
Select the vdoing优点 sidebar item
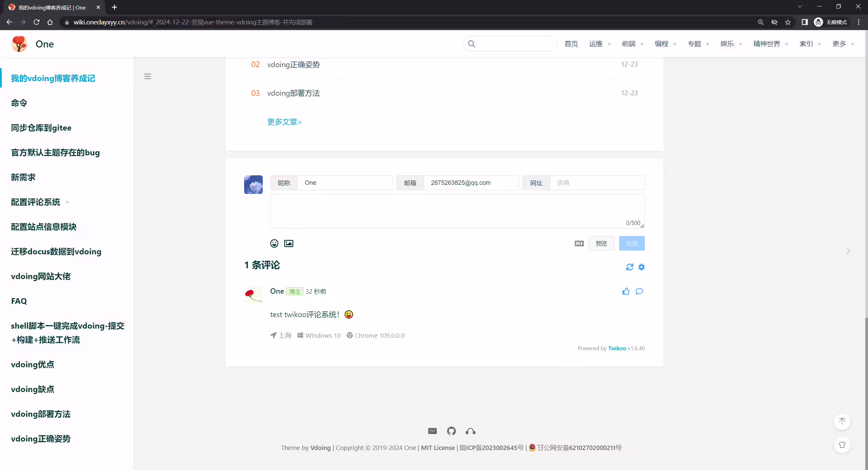(33, 365)
